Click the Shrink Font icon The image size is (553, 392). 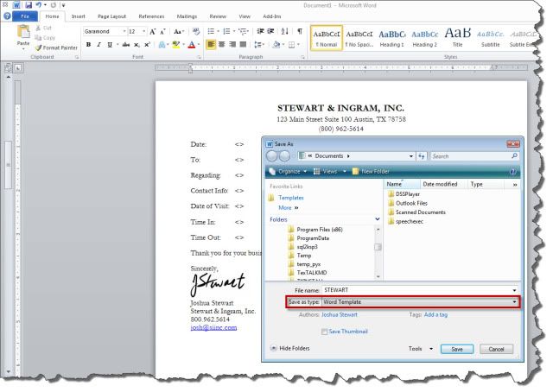point(162,32)
